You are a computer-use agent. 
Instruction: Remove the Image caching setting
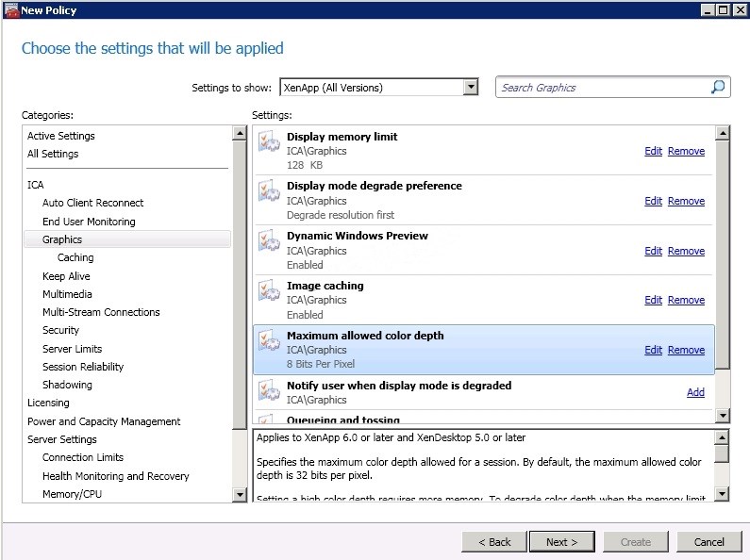(x=686, y=300)
